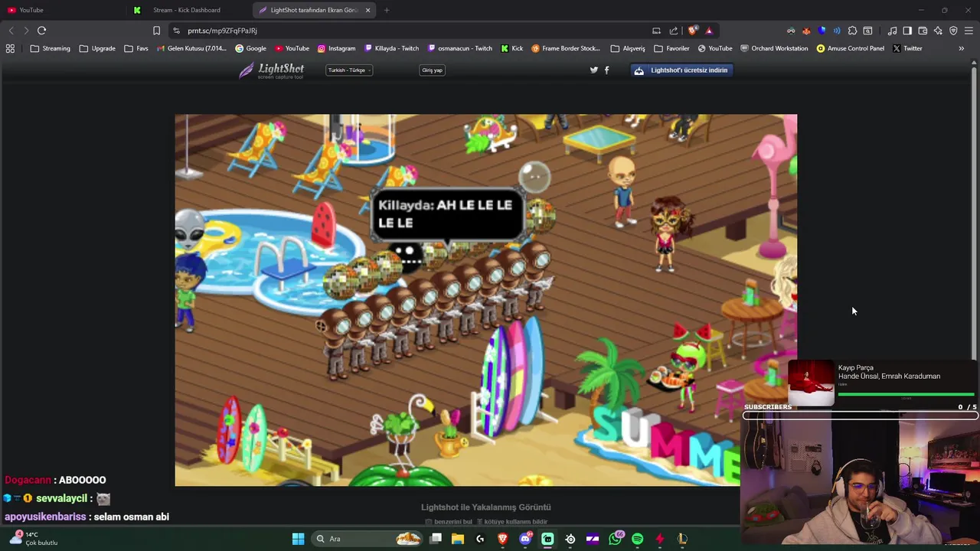Screen dimensions: 980x551
Task: Open a new tab with the plus button
Action: click(386, 10)
